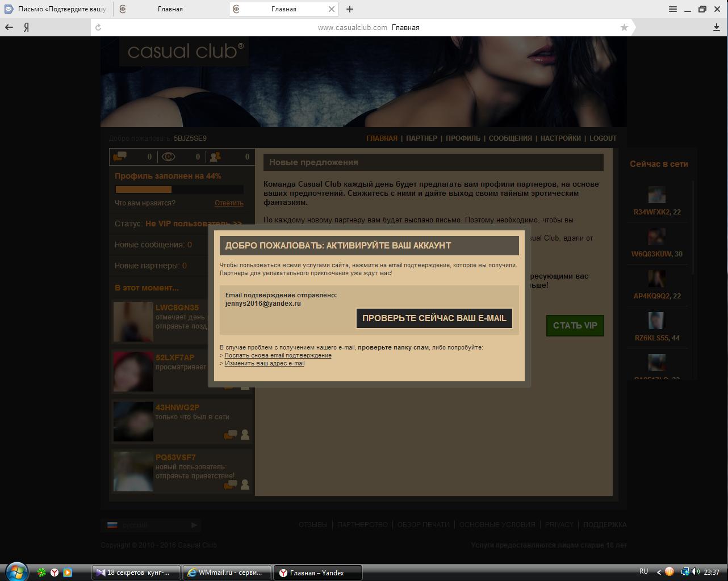728x581 pixels.
Task: Send message to 43HNWG2P via chat icon
Action: (x=231, y=435)
